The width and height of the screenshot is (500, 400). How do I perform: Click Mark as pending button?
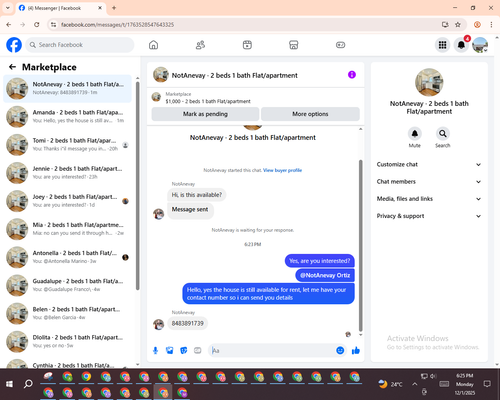point(205,114)
